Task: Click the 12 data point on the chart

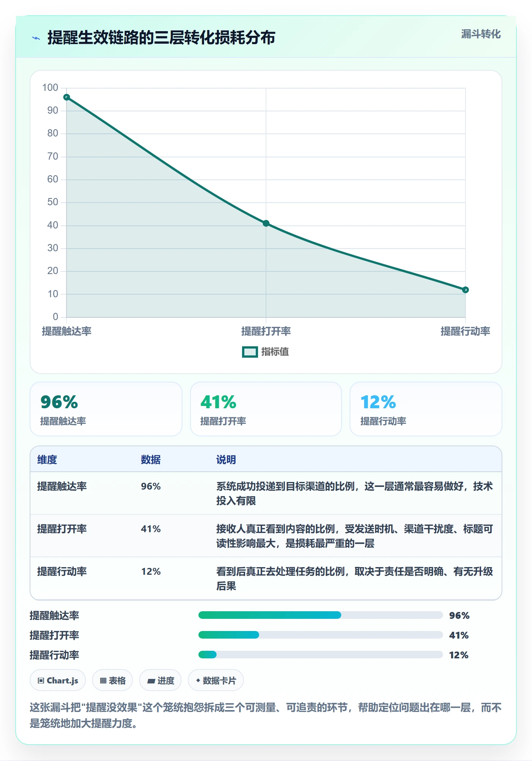Action: [465, 290]
